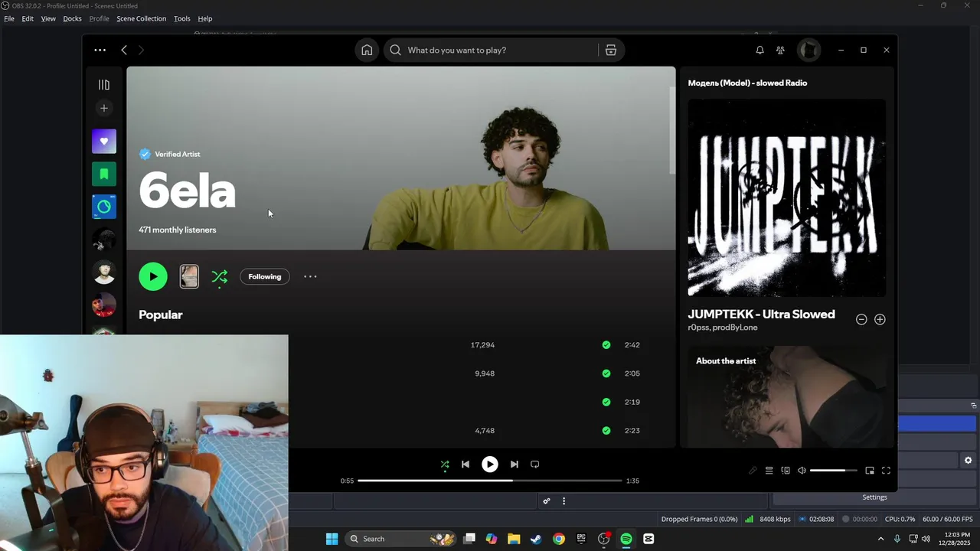Open the Spotify miniplayer icon
980x551 pixels.
870,471
